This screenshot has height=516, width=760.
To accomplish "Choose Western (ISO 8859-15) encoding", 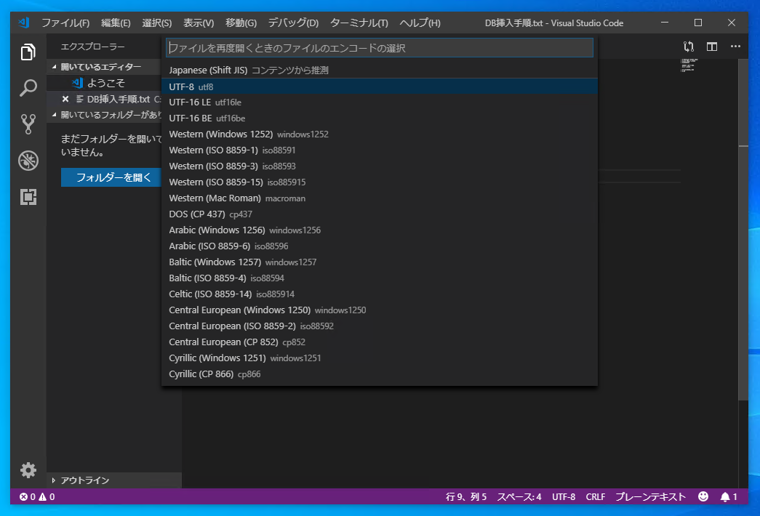I will pos(380,182).
